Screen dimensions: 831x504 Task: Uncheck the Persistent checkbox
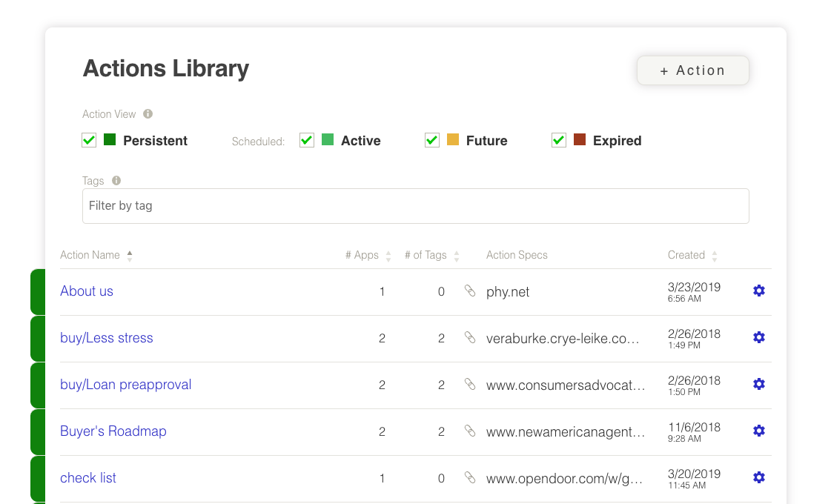point(89,140)
